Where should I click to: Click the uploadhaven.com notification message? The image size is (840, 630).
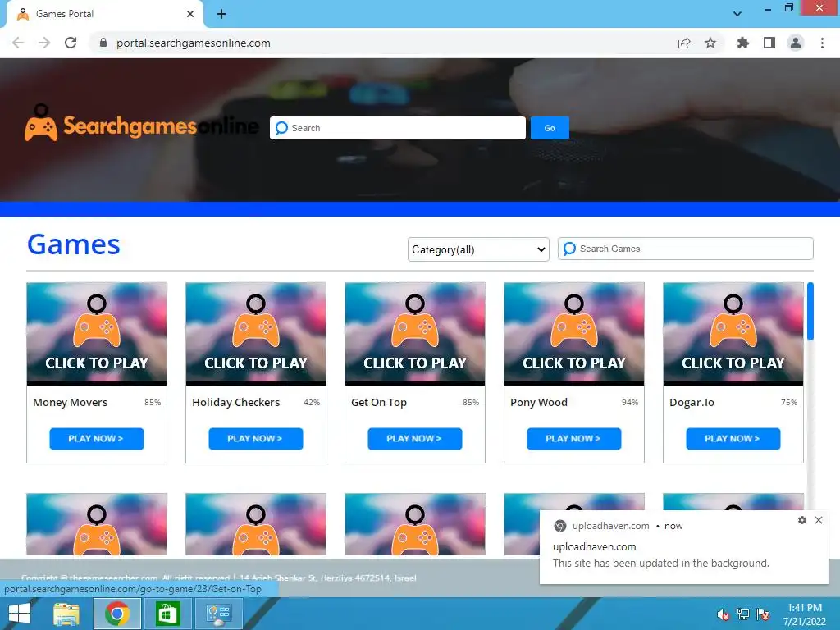[660, 563]
